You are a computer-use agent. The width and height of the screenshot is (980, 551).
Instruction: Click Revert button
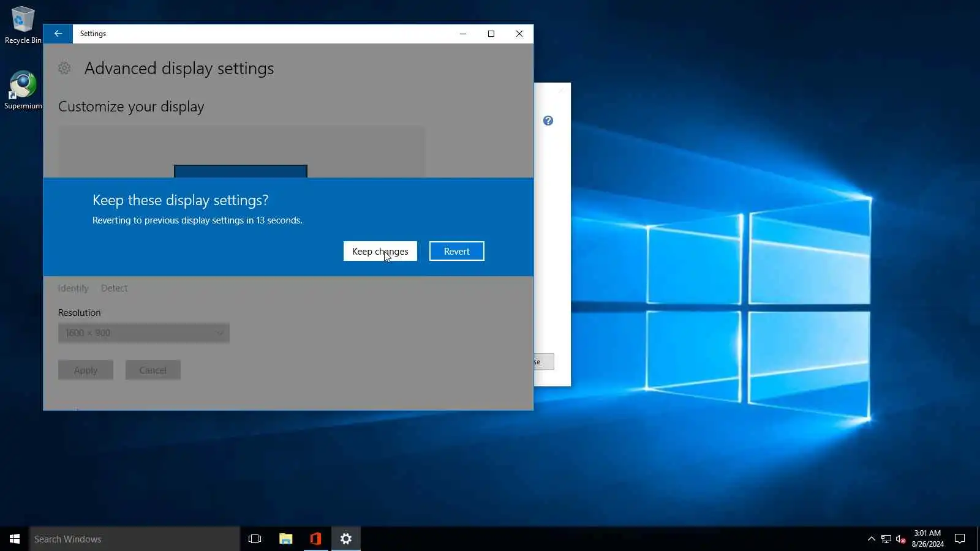(x=456, y=251)
